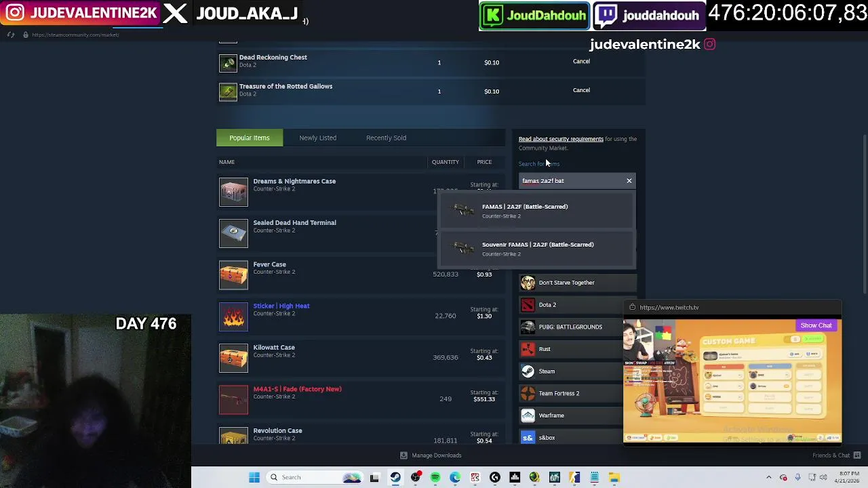
Task: Open Friends & Chat label
Action: click(x=831, y=455)
